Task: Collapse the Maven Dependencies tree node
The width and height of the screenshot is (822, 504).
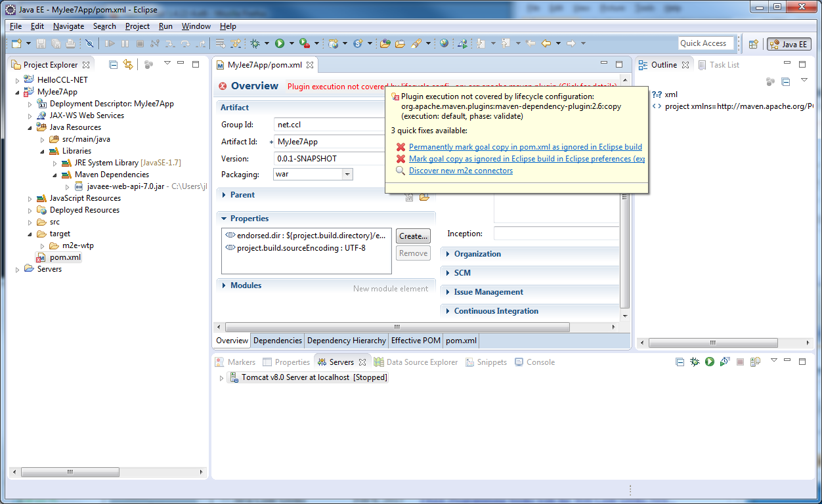Action: pyautogui.click(x=55, y=175)
